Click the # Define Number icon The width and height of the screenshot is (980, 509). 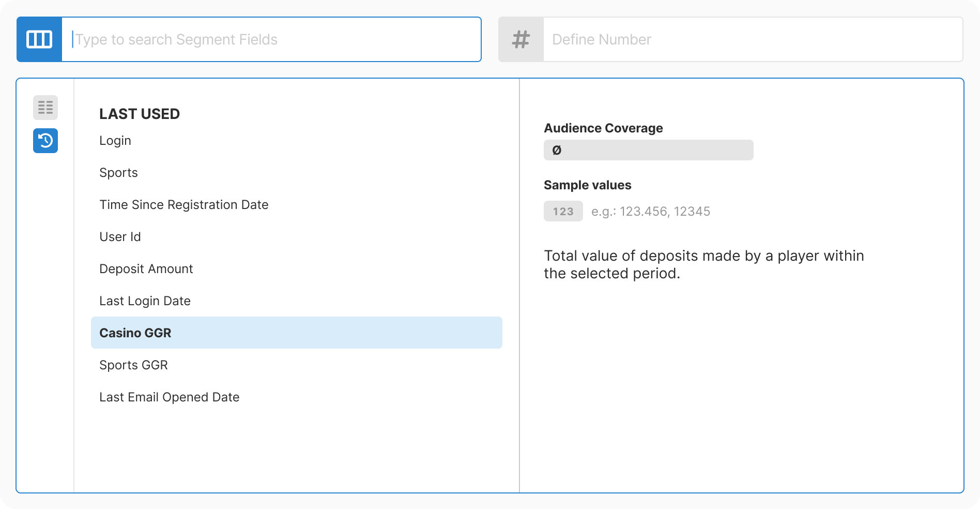(x=520, y=39)
